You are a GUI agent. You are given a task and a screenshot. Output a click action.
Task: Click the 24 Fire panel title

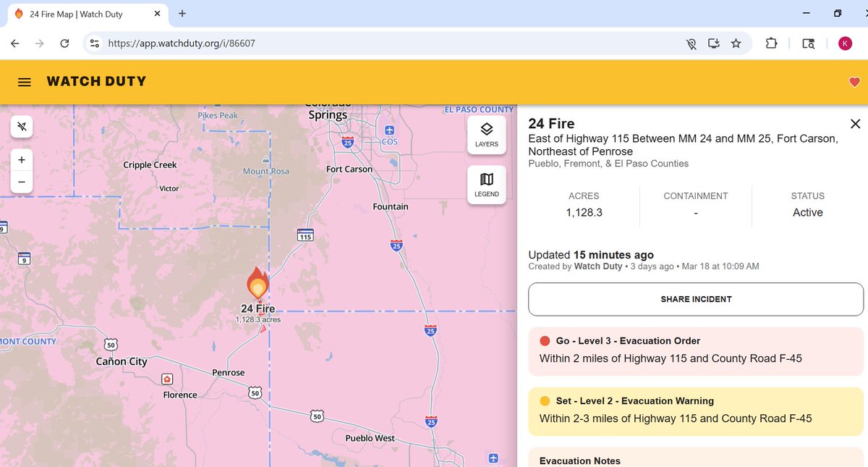[551, 124]
